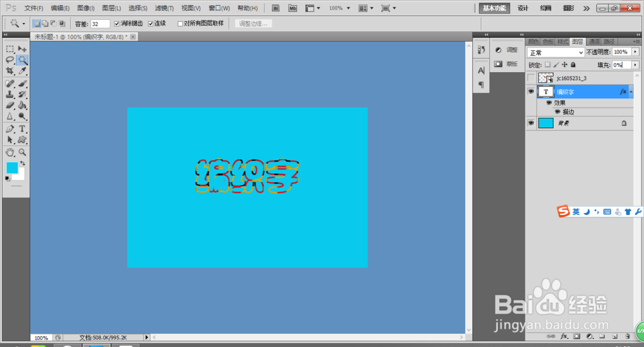The image size is (644, 347).
Task: Open the status bar info arrow
Action: [x=147, y=337]
